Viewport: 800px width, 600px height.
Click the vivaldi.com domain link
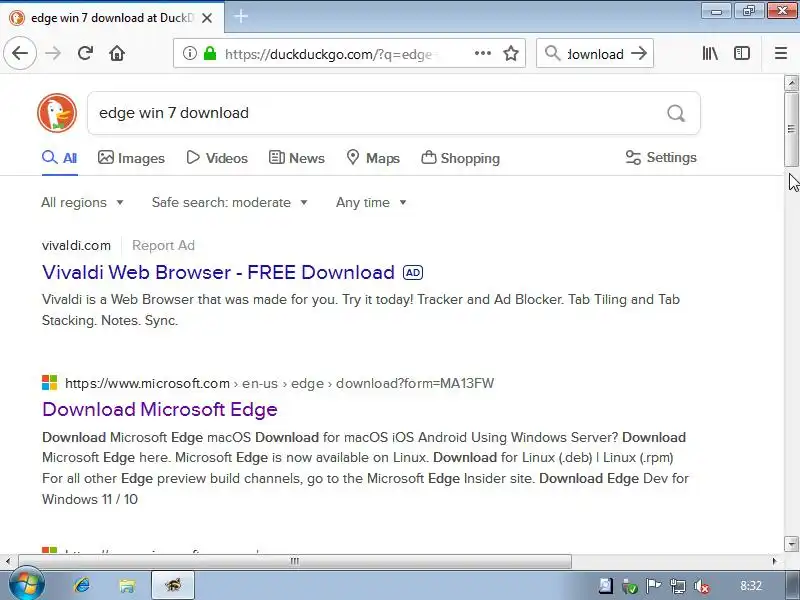tap(76, 245)
